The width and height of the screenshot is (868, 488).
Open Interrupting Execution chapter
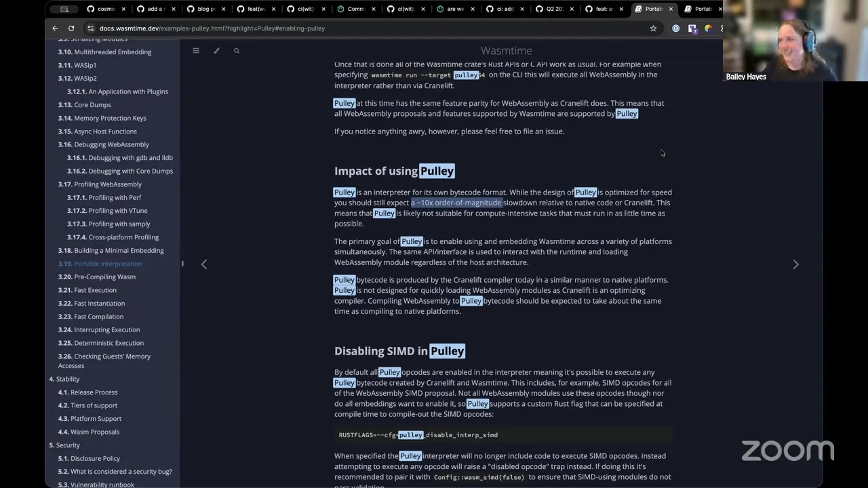[98, 330]
